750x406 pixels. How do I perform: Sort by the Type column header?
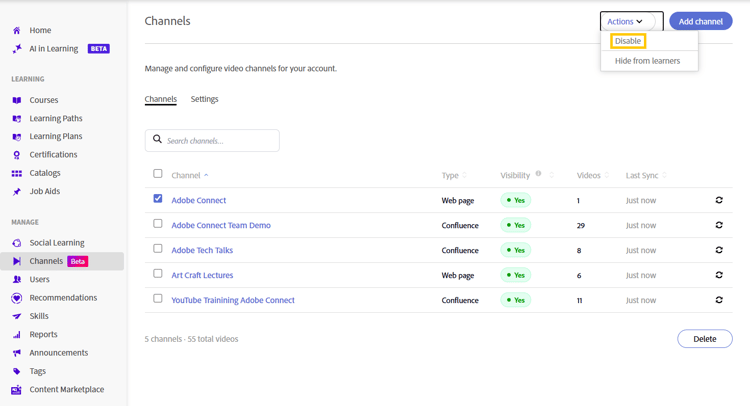tap(454, 176)
